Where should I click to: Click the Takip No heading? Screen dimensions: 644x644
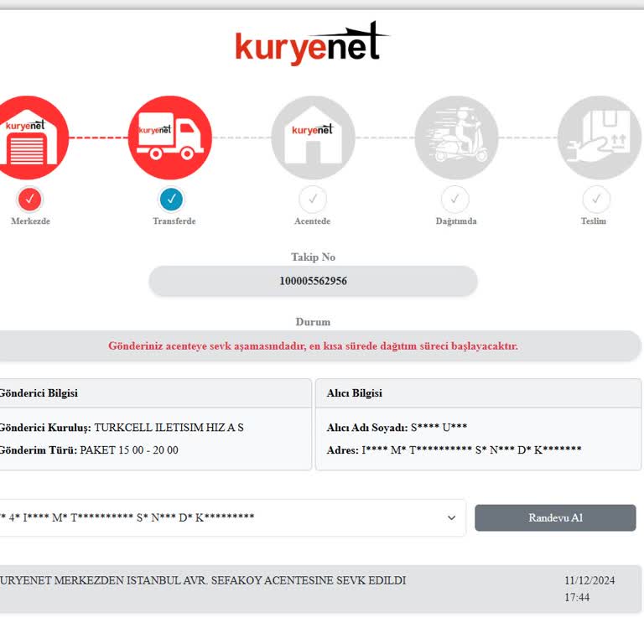click(x=313, y=257)
